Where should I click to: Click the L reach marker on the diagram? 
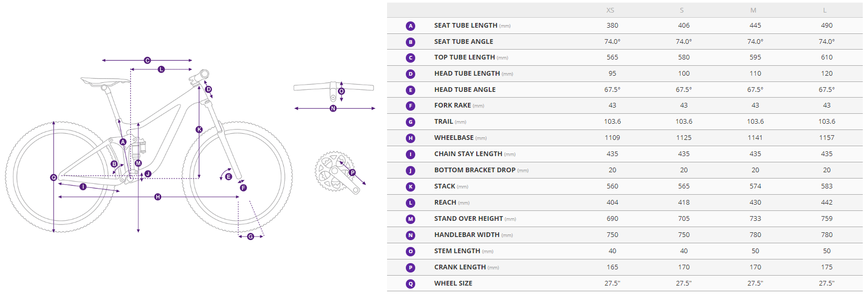(x=161, y=69)
